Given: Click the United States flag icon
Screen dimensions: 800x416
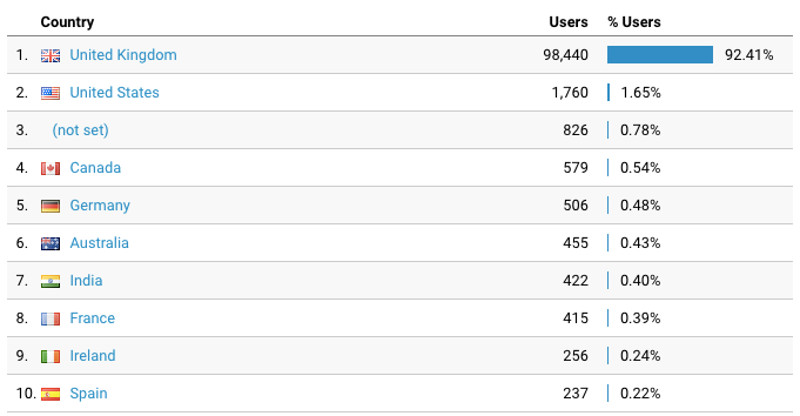Looking at the screenshot, I should tap(50, 93).
